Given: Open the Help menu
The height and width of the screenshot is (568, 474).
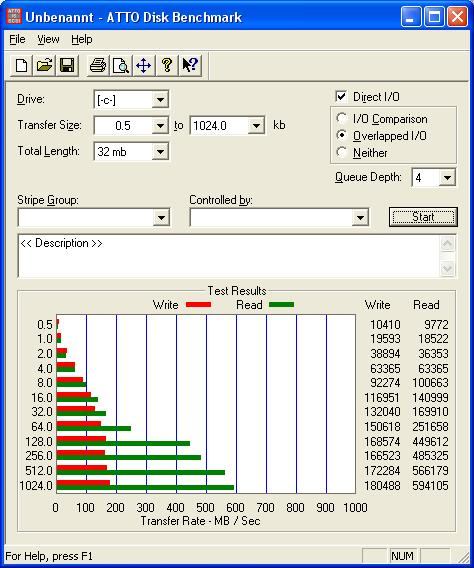Looking at the screenshot, I should coord(81,39).
